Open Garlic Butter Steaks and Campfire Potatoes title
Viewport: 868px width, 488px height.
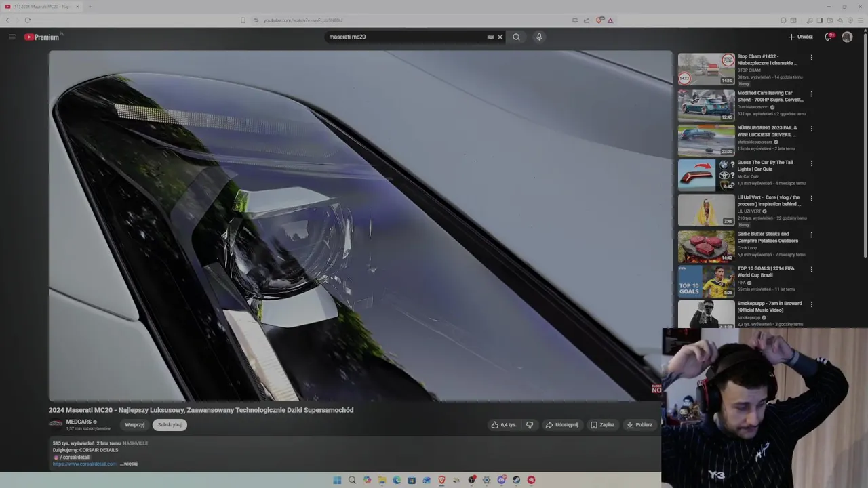click(x=768, y=237)
